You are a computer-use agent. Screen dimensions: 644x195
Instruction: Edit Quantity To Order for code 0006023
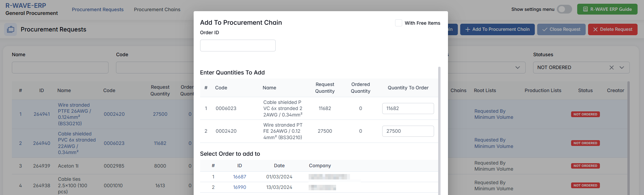(x=408, y=108)
